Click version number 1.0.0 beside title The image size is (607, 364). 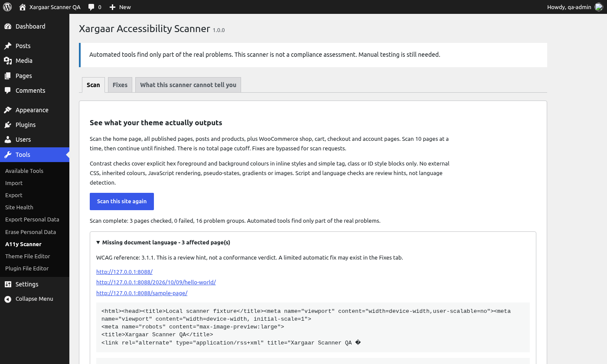pyautogui.click(x=219, y=30)
